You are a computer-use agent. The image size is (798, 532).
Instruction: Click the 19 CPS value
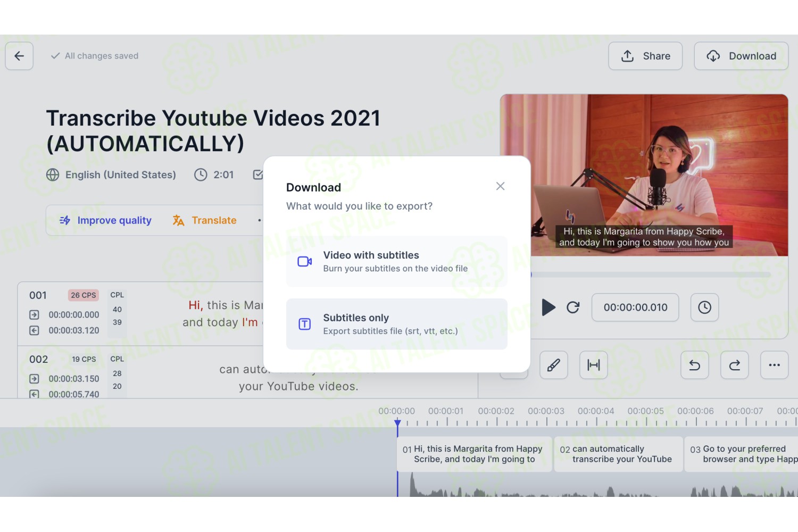(84, 359)
